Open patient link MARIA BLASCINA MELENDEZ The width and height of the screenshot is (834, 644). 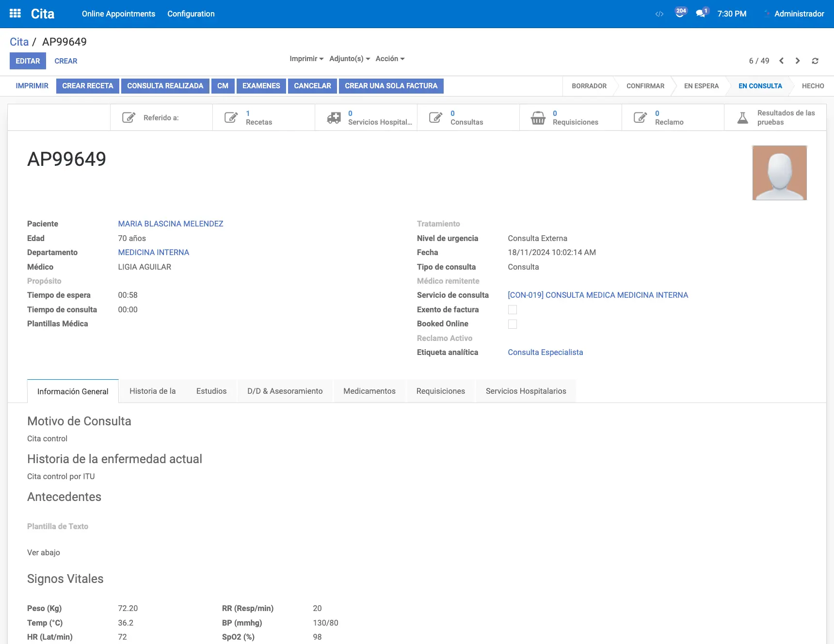click(x=171, y=224)
